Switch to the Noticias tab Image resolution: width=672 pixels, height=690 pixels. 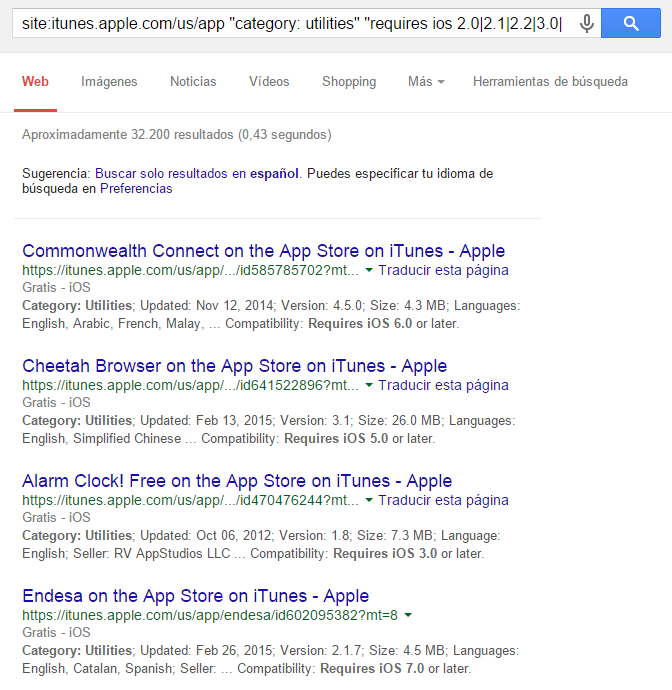193,81
